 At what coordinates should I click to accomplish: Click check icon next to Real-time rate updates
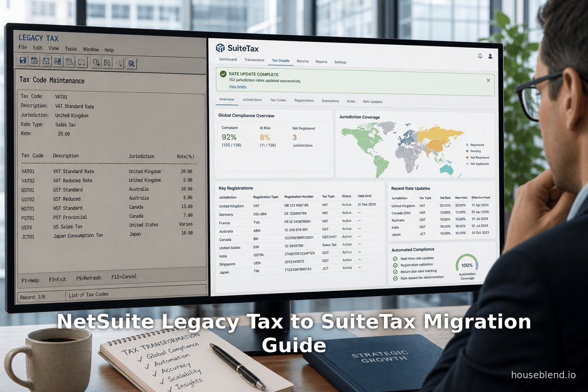pos(395,259)
